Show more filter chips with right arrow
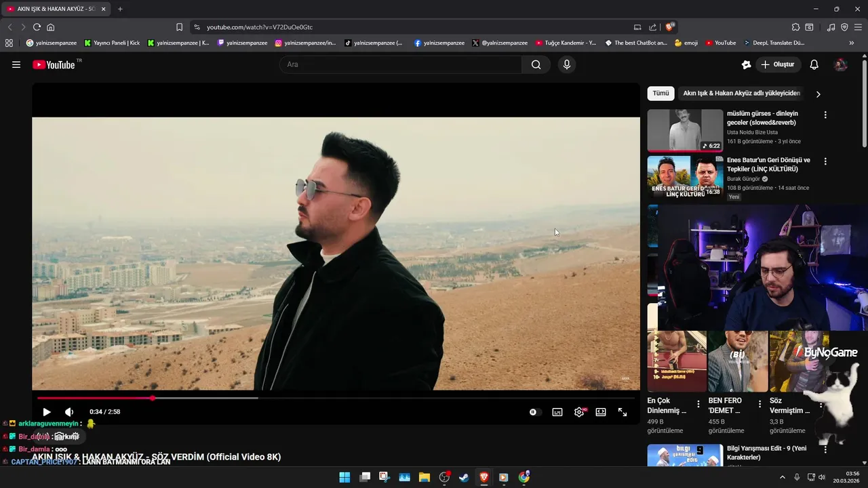Image resolution: width=868 pixels, height=488 pixels. click(x=818, y=94)
